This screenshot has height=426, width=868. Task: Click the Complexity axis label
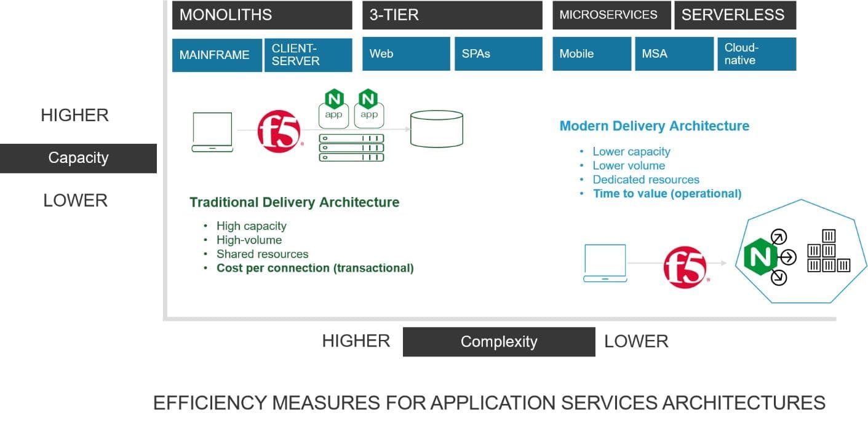pos(499,342)
